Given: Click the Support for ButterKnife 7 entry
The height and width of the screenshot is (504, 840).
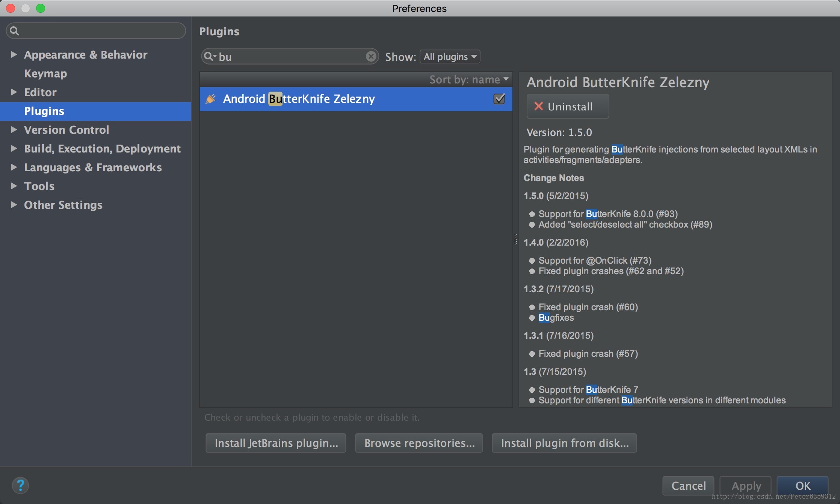Looking at the screenshot, I should pyautogui.click(x=588, y=389).
